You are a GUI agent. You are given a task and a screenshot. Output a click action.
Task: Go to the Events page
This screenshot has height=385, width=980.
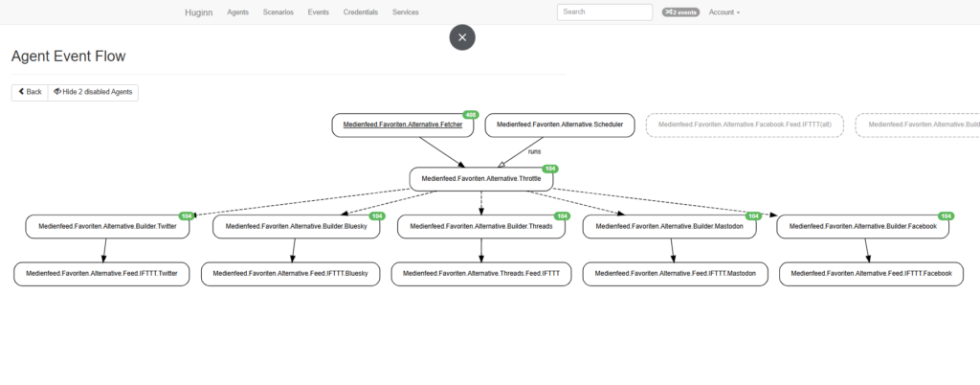pyautogui.click(x=318, y=12)
